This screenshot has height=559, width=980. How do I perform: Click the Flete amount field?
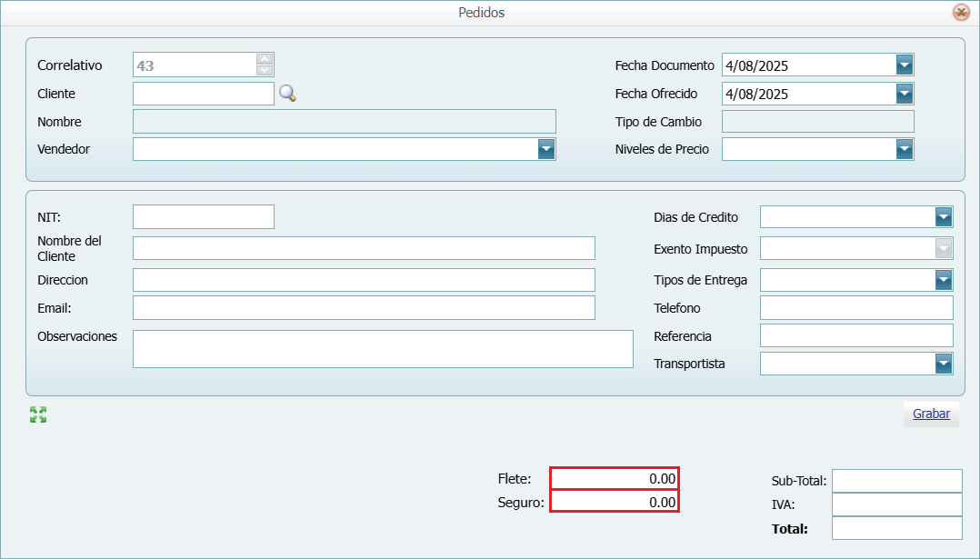point(615,478)
